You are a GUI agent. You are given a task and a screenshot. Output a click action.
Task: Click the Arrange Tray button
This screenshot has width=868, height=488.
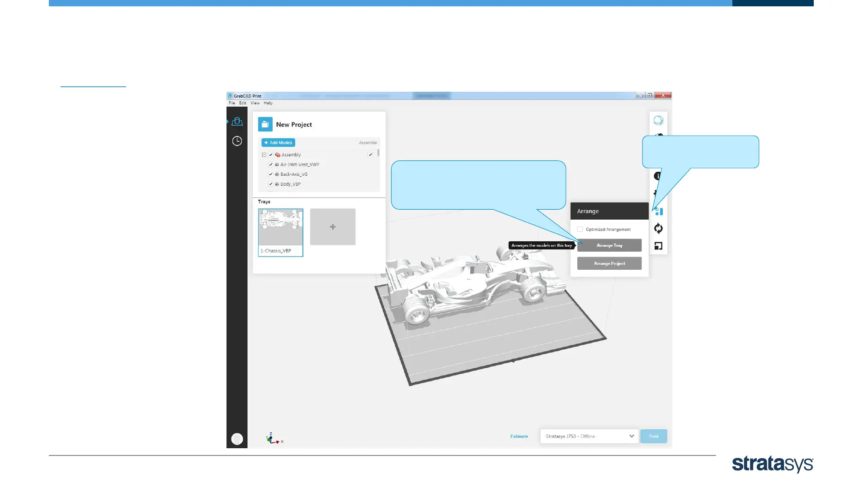(609, 245)
